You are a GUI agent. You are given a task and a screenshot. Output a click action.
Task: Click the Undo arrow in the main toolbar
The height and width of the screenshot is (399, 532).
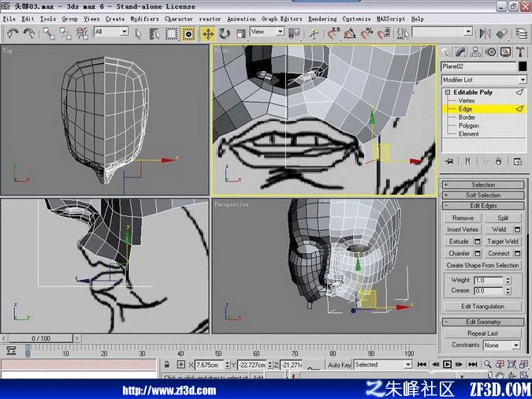coord(13,33)
